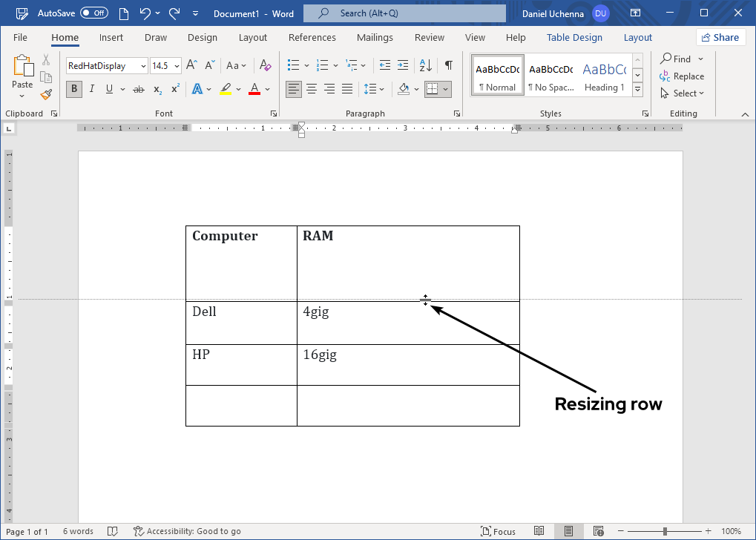Apply text highlight color
The image size is (756, 540).
pyautogui.click(x=225, y=89)
